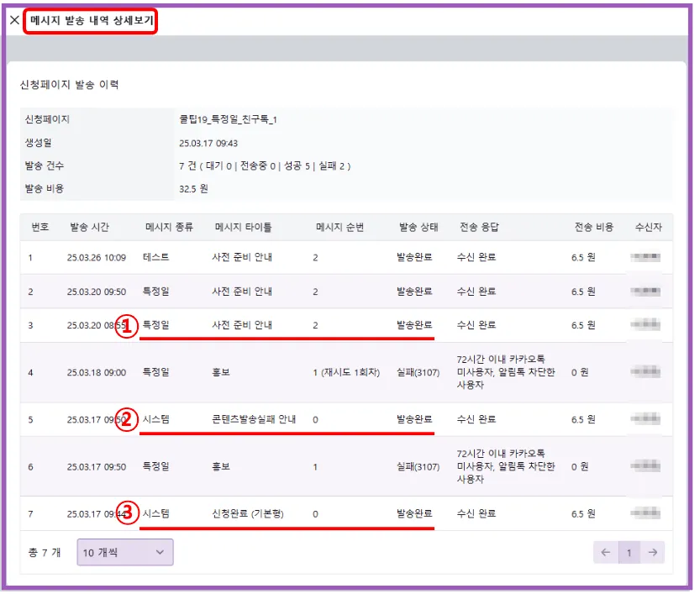Click the 번호 column header

click(x=39, y=227)
